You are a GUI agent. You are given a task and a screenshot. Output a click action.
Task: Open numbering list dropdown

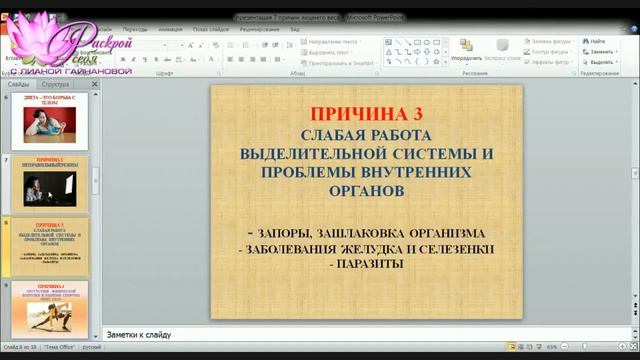tap(253, 45)
